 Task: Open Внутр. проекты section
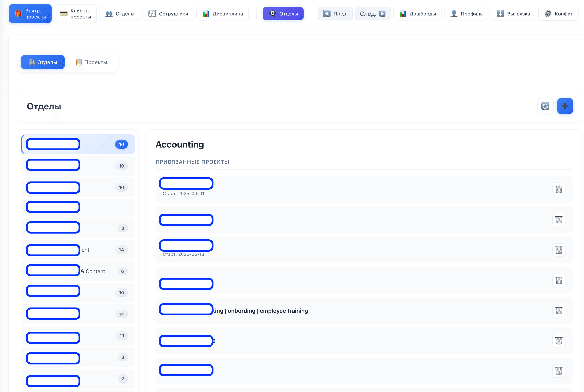[x=30, y=14]
